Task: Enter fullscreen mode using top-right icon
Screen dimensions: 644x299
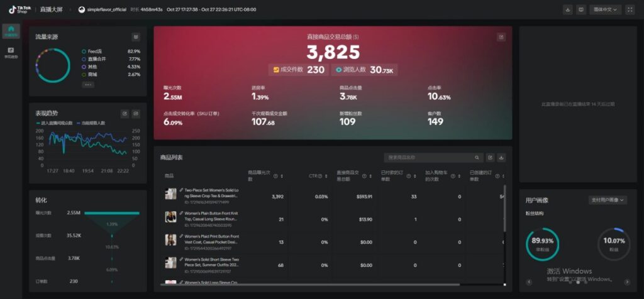Action: click(630, 9)
